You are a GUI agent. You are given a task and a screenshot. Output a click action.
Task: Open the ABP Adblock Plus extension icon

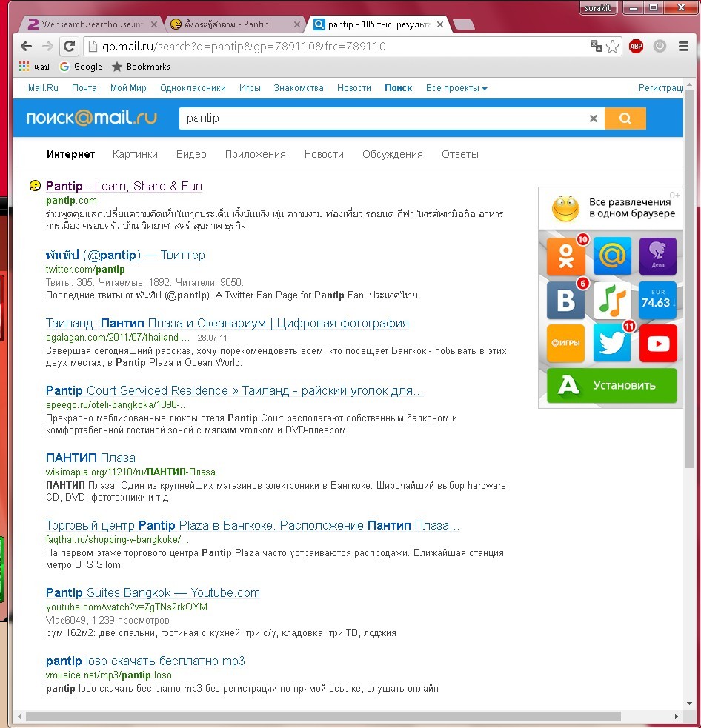pyautogui.click(x=636, y=46)
